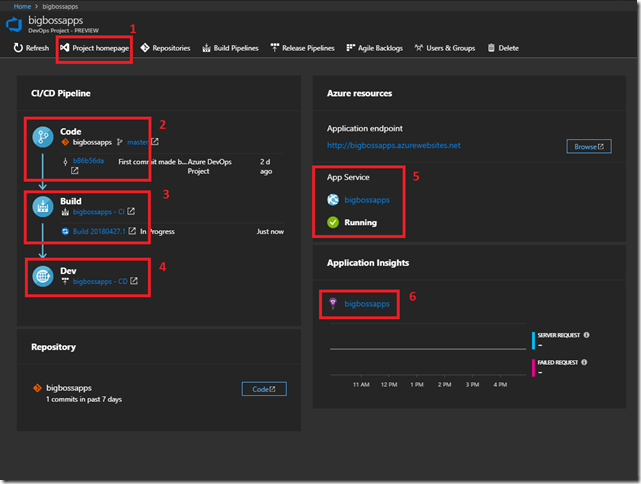Click the Refresh circular arrow icon
The image size is (641, 484).
(18, 48)
